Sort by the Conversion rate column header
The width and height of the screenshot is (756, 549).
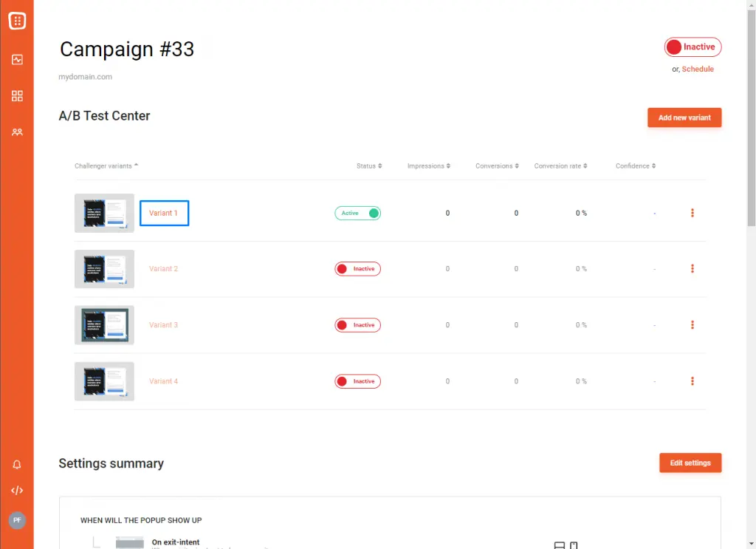point(560,166)
